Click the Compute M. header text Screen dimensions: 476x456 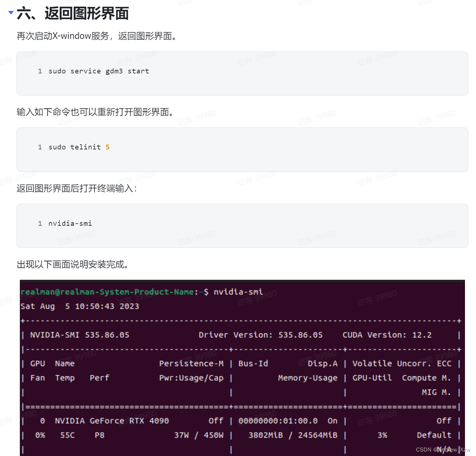pyautogui.click(x=426, y=378)
